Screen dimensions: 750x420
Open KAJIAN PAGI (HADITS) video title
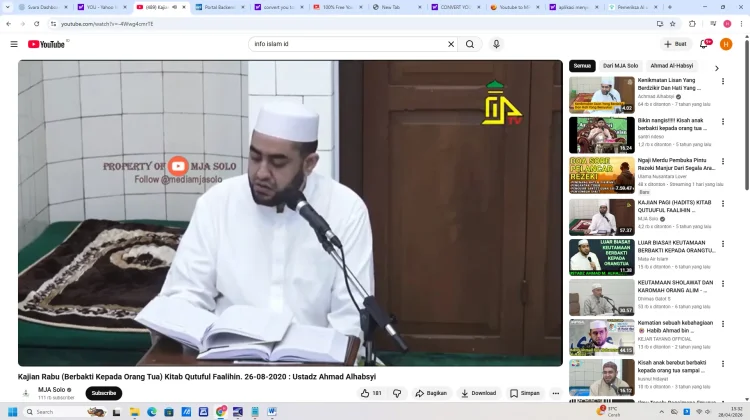click(x=674, y=206)
